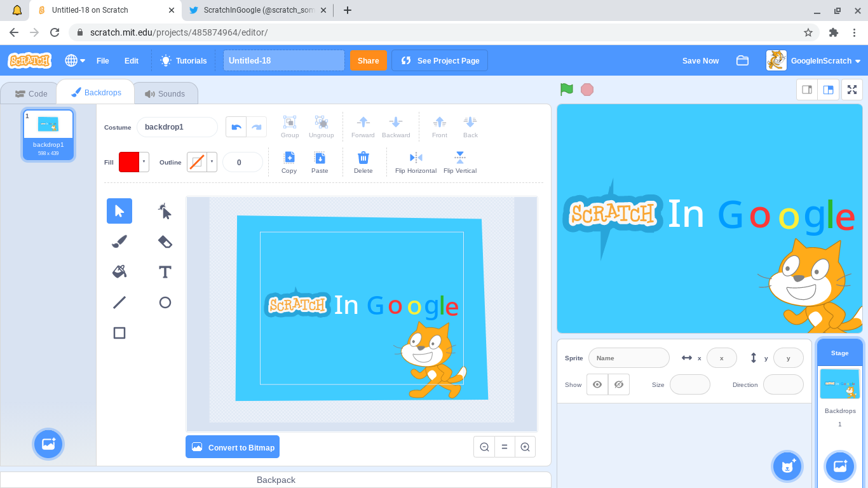This screenshot has height=488, width=868.
Task: Switch to the Sounds tab
Action: pyautogui.click(x=165, y=93)
